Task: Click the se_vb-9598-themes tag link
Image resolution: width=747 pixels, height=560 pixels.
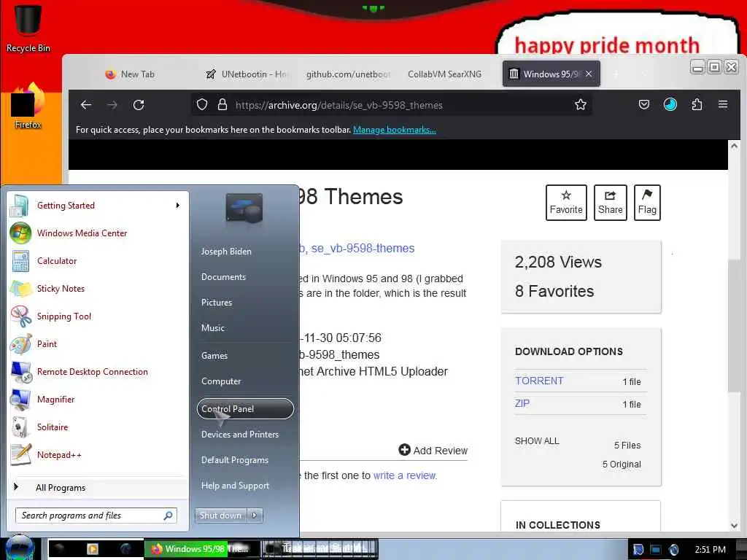Action: point(363,248)
